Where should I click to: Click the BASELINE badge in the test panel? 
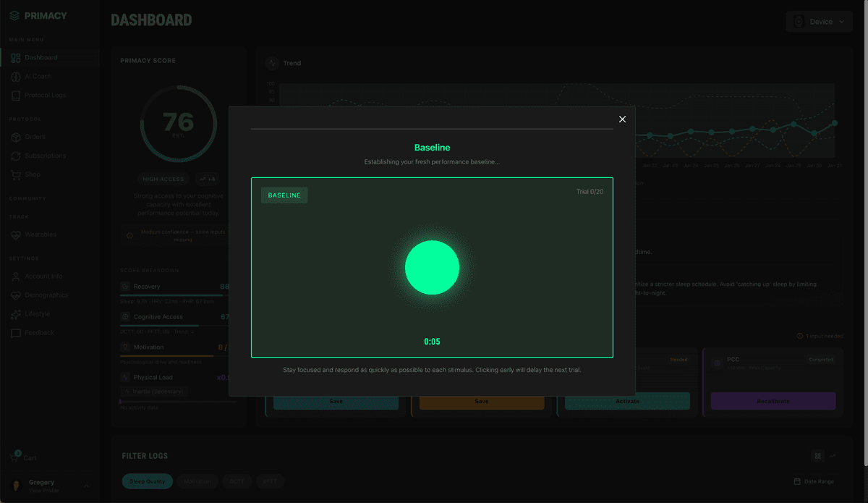point(284,195)
